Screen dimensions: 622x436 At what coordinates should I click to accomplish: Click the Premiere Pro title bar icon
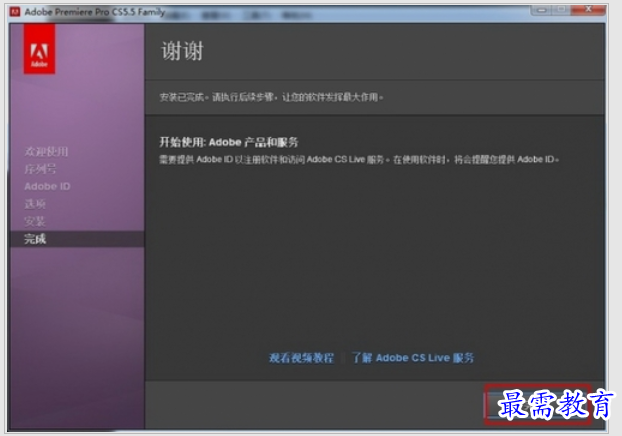(x=15, y=12)
